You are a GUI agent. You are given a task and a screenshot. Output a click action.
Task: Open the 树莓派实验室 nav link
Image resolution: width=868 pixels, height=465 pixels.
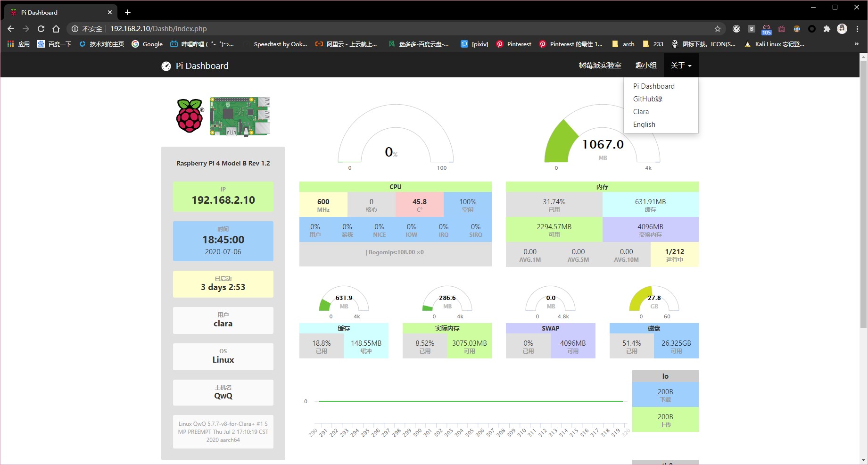click(600, 66)
